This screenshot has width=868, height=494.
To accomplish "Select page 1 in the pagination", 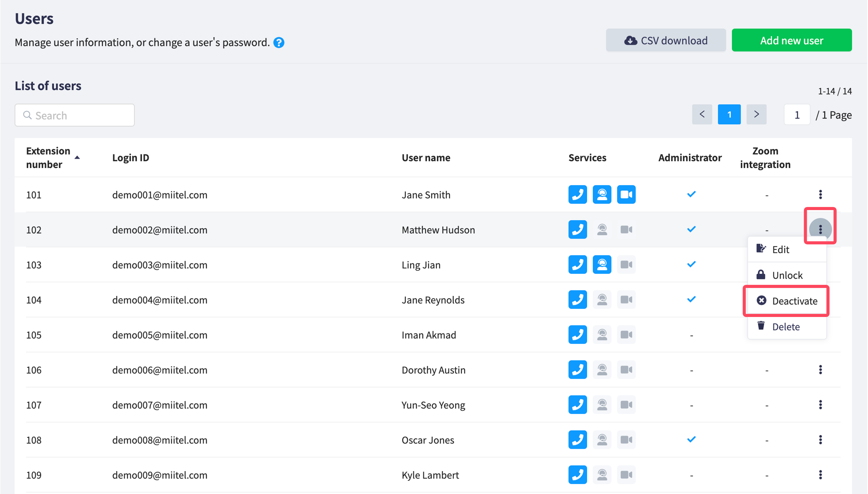I will coord(729,115).
